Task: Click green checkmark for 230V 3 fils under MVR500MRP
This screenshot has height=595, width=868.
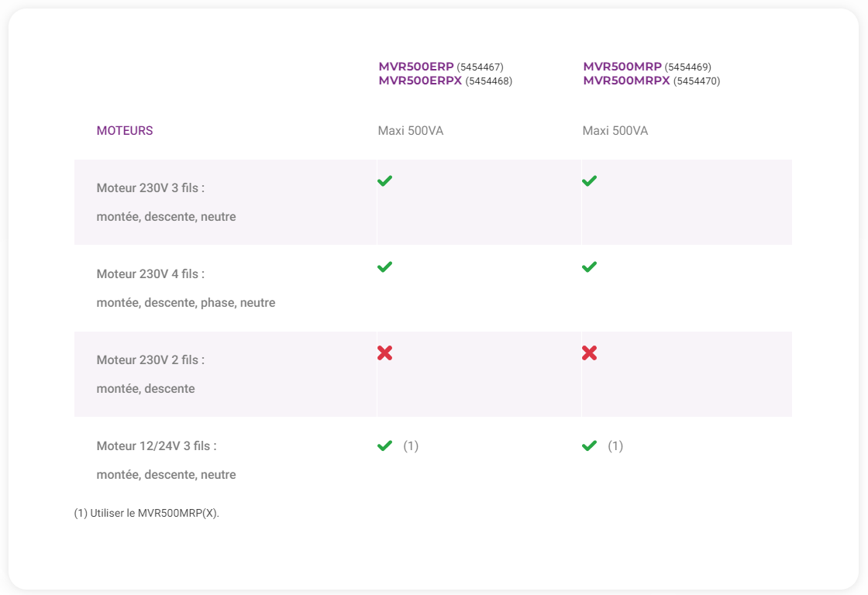Action: tap(589, 181)
